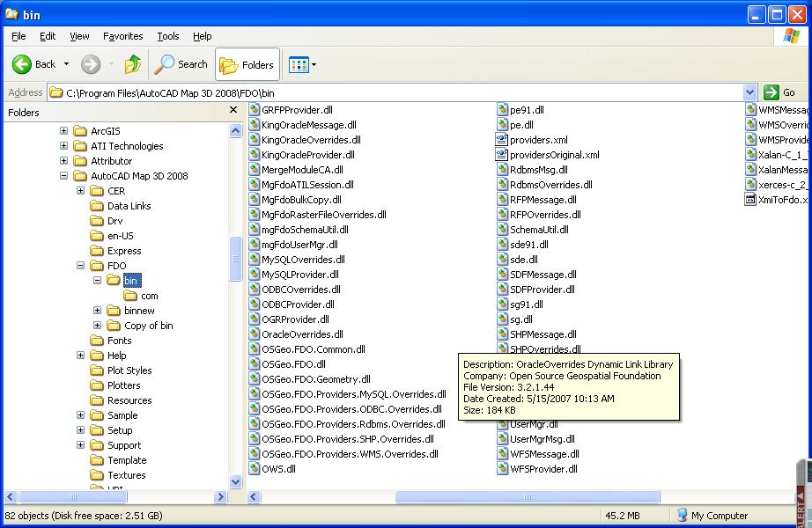Select the Express folder in tree
Image resolution: width=812 pixels, height=528 pixels.
tap(124, 251)
